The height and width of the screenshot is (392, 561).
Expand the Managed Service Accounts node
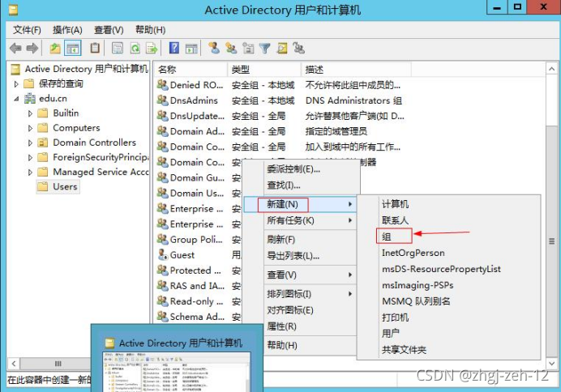point(30,173)
